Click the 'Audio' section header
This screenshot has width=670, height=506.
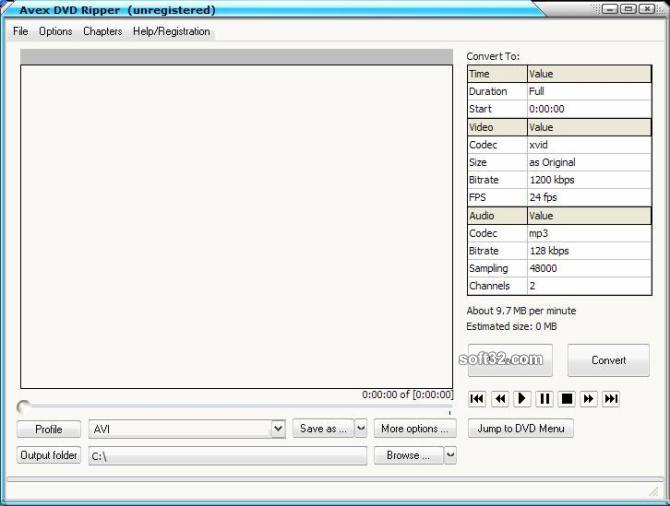pyautogui.click(x=497, y=216)
